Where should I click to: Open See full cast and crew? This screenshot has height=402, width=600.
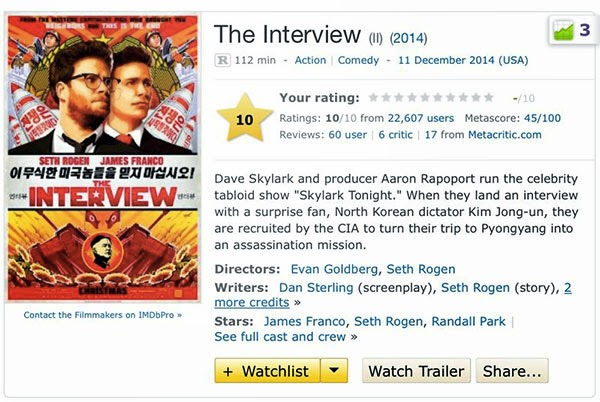[x=280, y=337]
